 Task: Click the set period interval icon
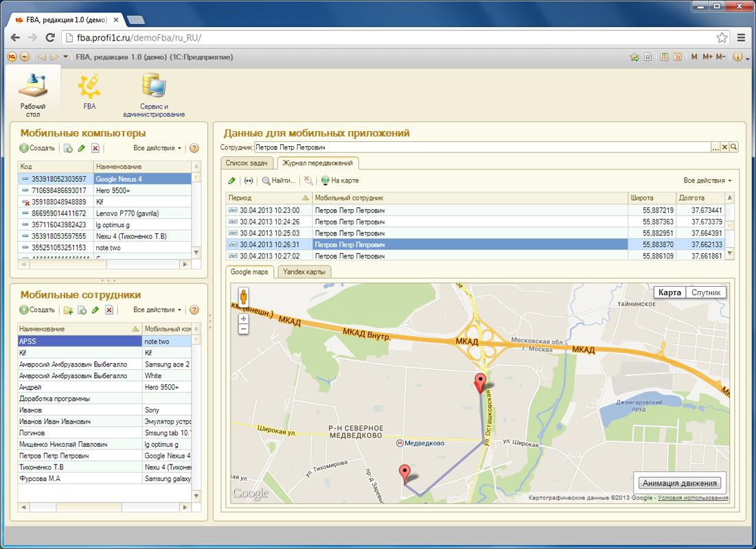249,181
